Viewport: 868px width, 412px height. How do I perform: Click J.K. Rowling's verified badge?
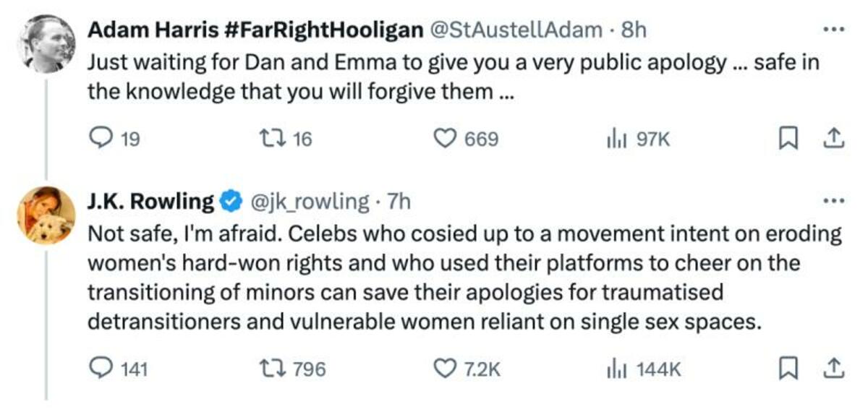[x=231, y=202]
